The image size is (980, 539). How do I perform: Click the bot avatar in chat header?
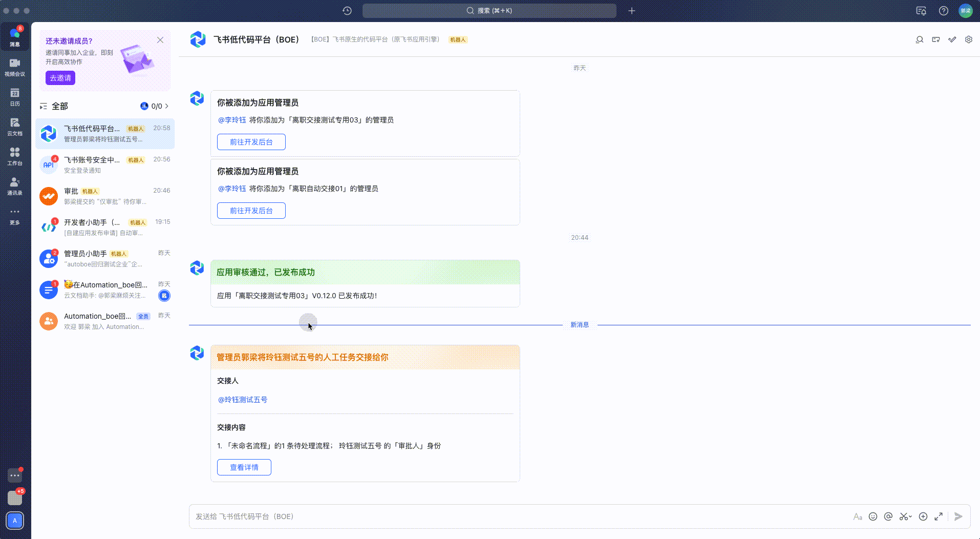(x=198, y=39)
